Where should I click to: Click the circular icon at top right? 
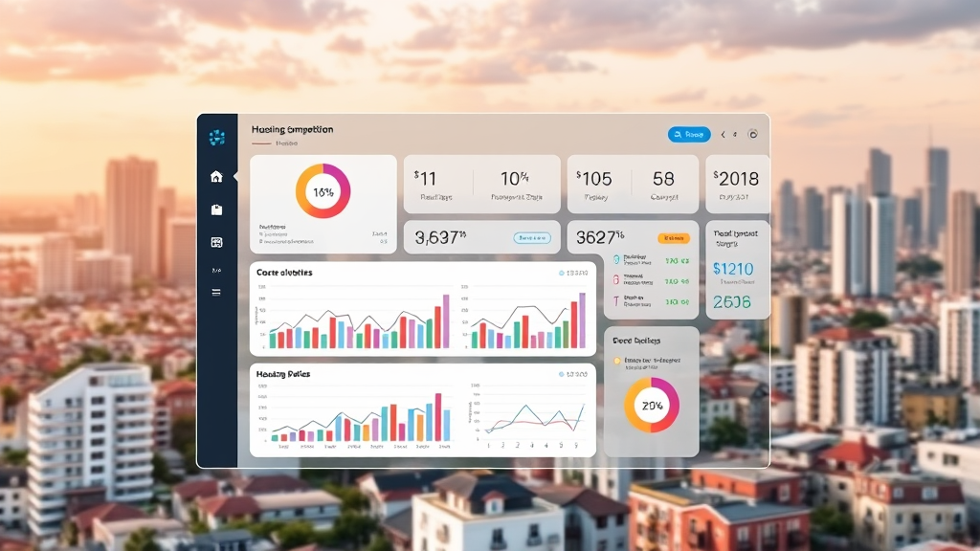click(x=752, y=135)
